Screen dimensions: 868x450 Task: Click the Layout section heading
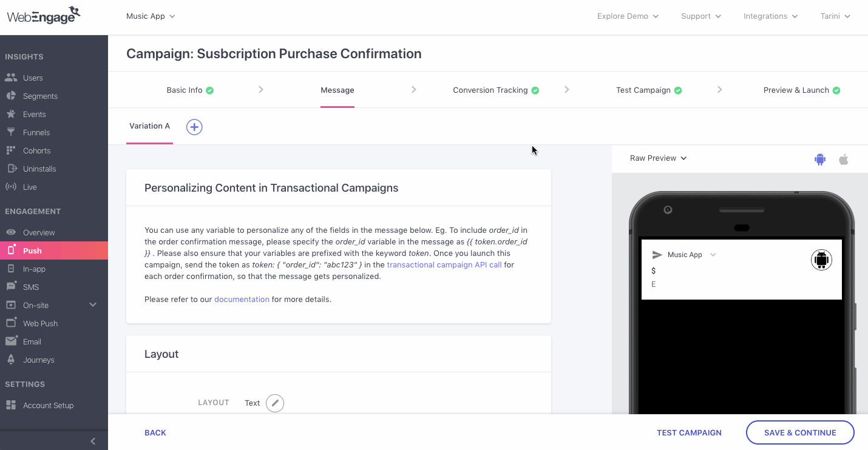(161, 354)
